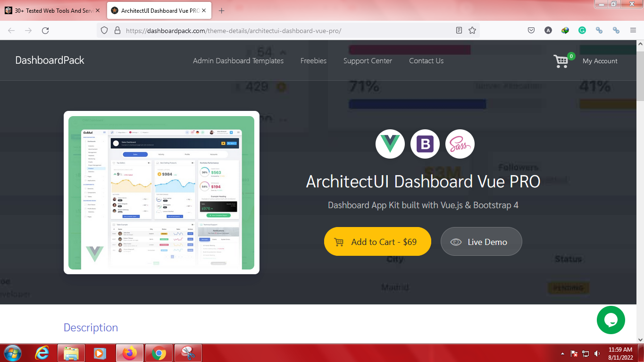Image resolution: width=644 pixels, height=362 pixels.
Task: Toggle Firefox reader view icon
Action: pyautogui.click(x=459, y=30)
